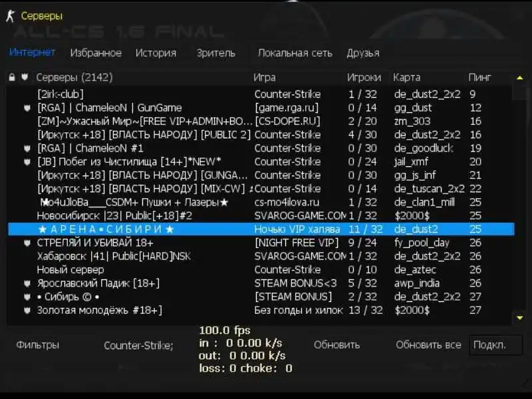Click shield icon beside ChameleoN GunGame server
532x399 pixels.
tap(27, 108)
